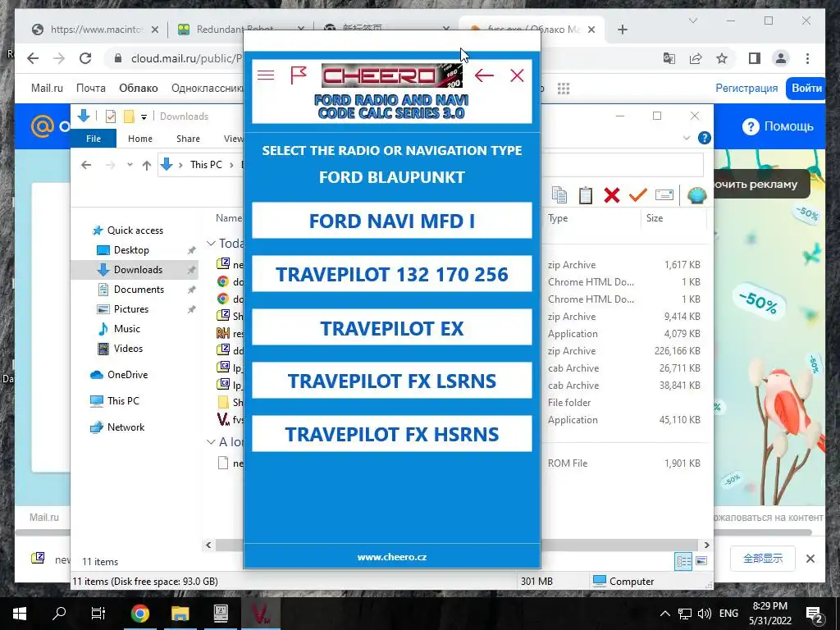The width and height of the screenshot is (840, 630).
Task: Open the Регистрация link
Action: pos(746,89)
